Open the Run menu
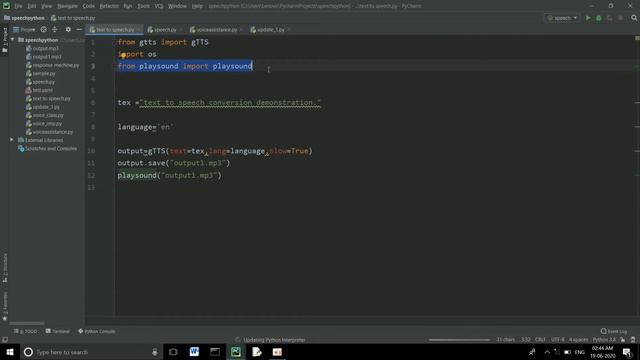The width and height of the screenshot is (640, 360). (x=128, y=6)
